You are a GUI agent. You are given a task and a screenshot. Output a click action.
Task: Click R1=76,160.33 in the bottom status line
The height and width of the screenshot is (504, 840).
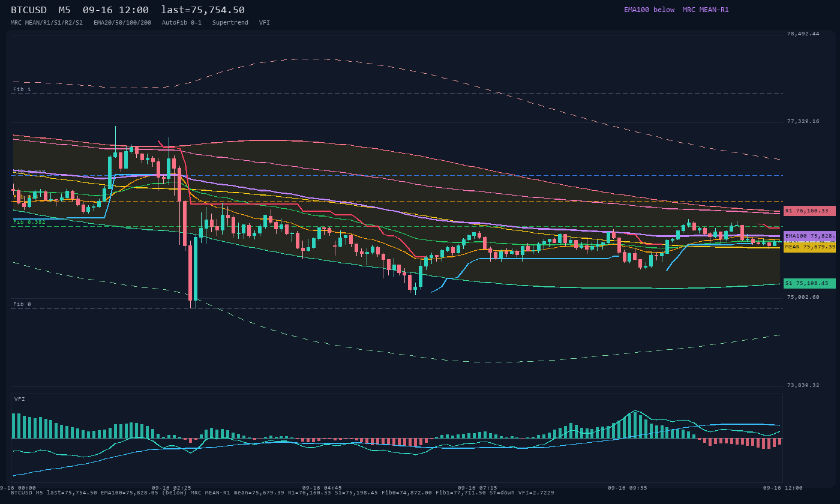[x=310, y=493]
